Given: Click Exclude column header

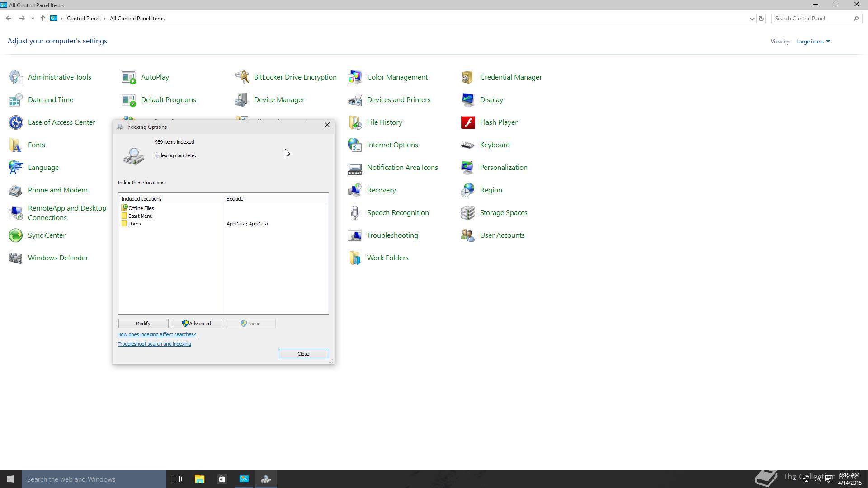Looking at the screenshot, I should pos(276,199).
